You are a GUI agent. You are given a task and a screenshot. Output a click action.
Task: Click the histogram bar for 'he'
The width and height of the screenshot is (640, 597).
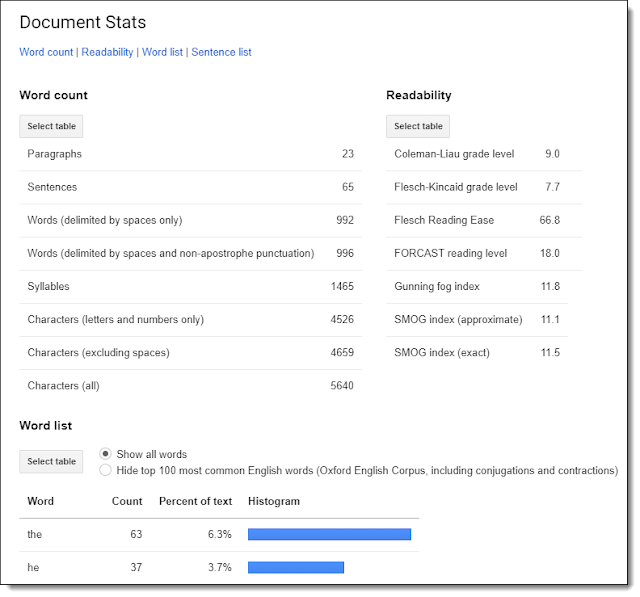(x=295, y=567)
